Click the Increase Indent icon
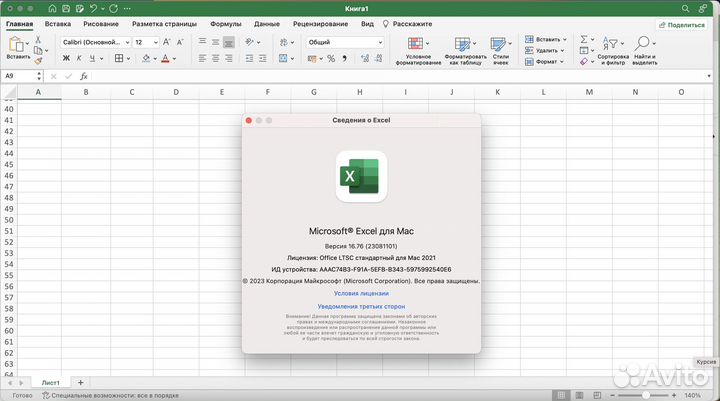This screenshot has height=401, width=720. click(x=263, y=58)
